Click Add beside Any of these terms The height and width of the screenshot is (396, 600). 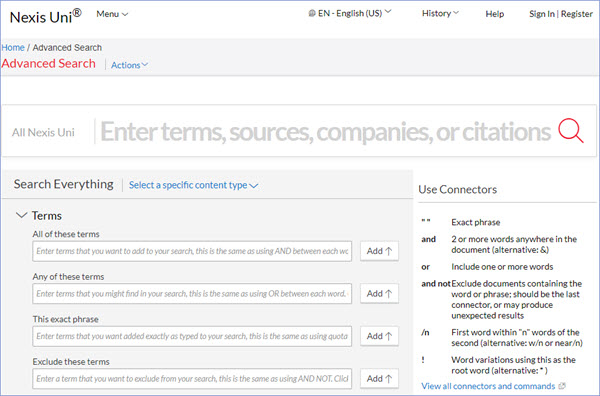[379, 293]
